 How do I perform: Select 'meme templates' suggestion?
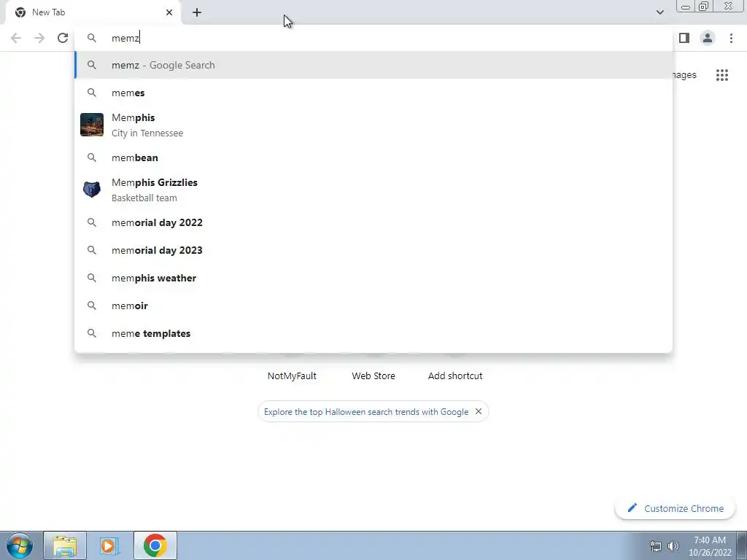tap(373, 333)
